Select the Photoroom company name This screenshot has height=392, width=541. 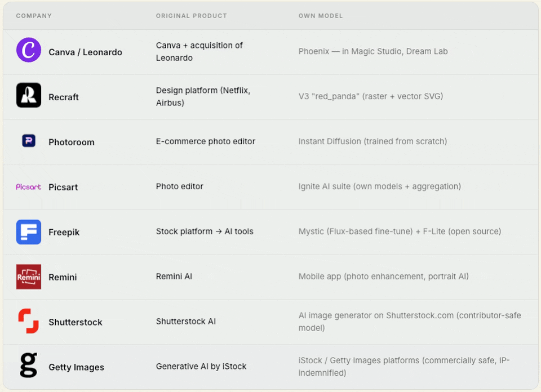click(x=72, y=142)
